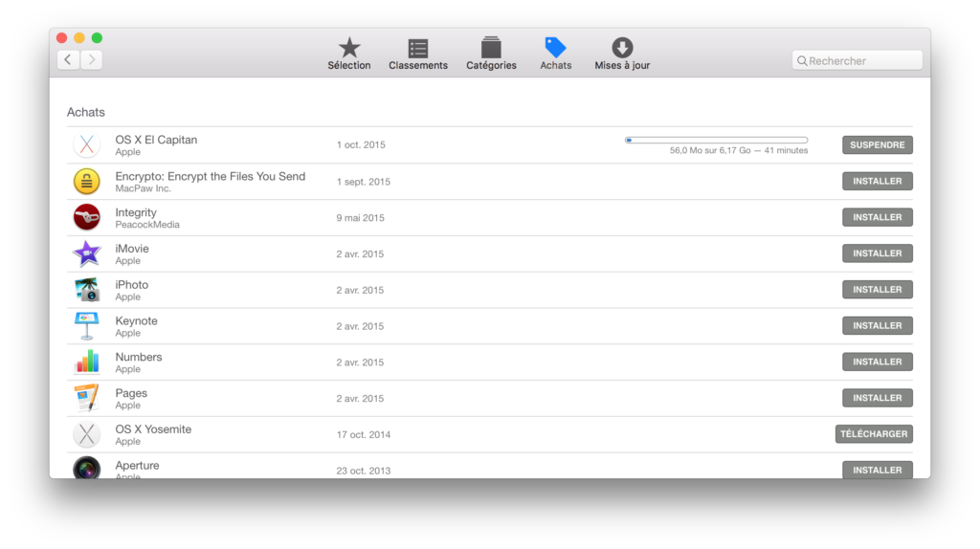980x549 pixels.
Task: Click the Achats section heading
Action: (x=85, y=113)
